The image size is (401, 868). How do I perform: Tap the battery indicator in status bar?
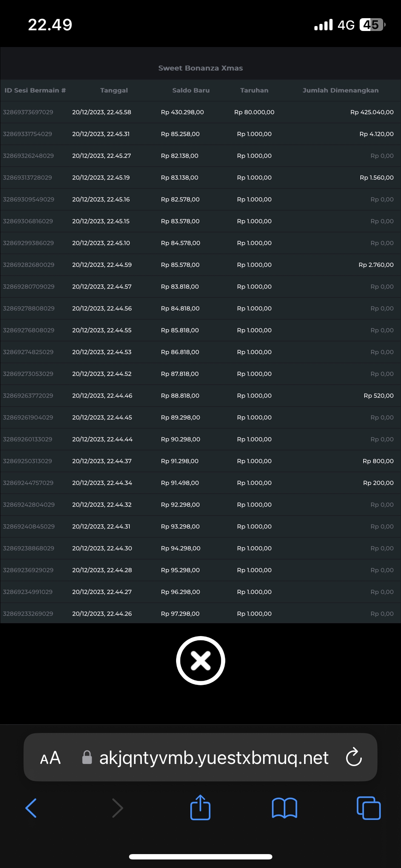(x=372, y=25)
